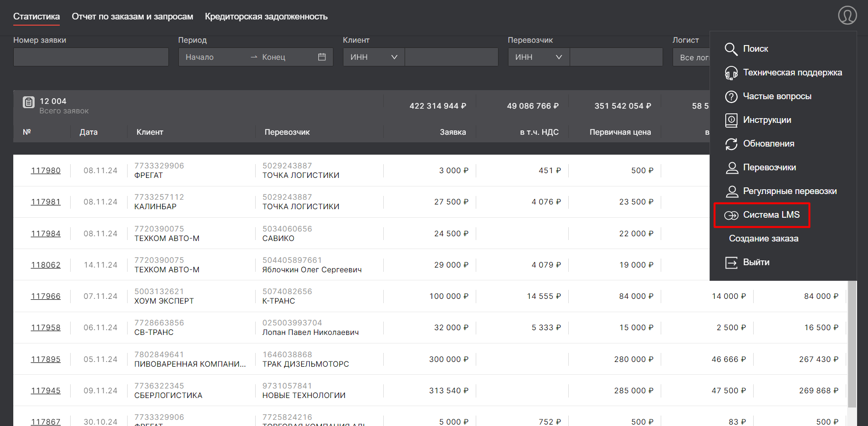The image size is (868, 426).
Task: Open order link 117984
Action: coord(46,233)
